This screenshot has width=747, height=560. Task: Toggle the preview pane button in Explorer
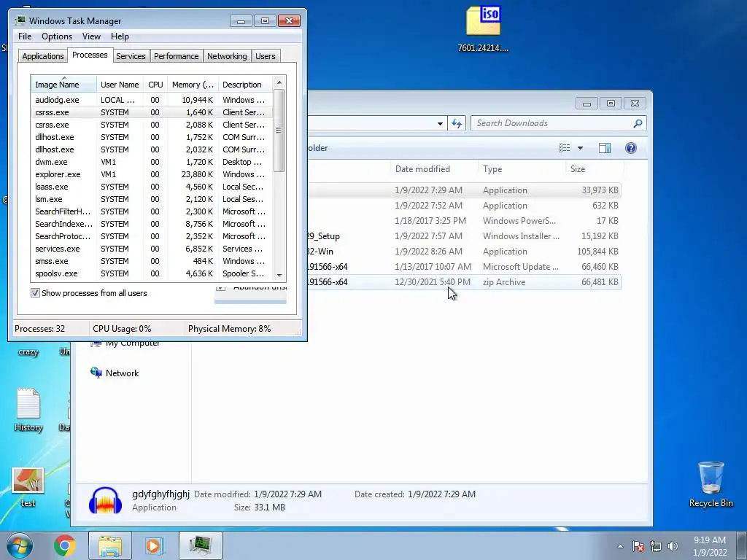click(x=605, y=148)
